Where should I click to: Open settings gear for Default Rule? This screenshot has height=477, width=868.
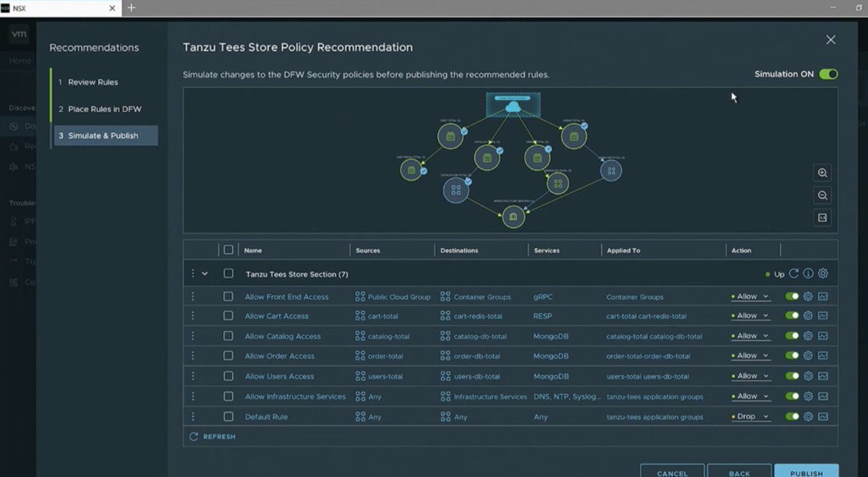(x=808, y=416)
